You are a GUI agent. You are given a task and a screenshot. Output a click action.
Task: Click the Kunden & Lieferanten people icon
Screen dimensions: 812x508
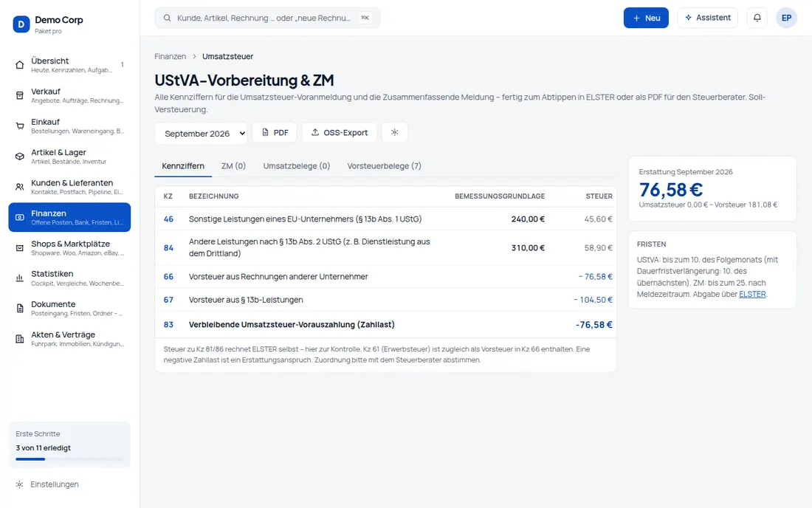tap(20, 187)
